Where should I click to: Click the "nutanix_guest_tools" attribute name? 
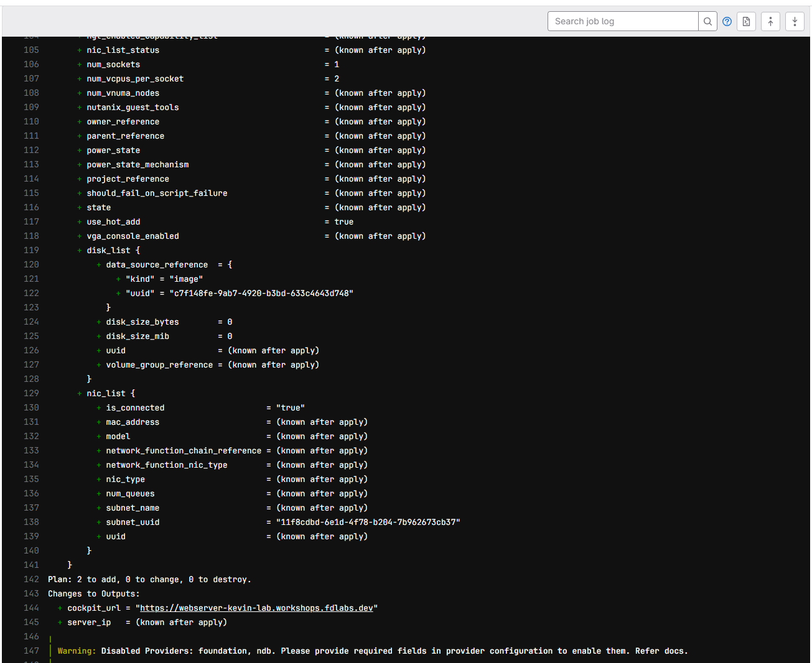click(x=133, y=108)
